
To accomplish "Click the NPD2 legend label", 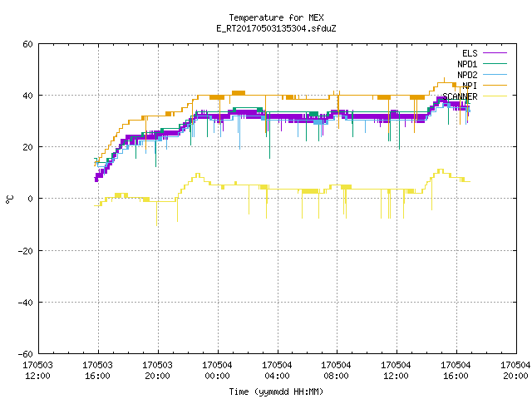I will pyautogui.click(x=467, y=75).
